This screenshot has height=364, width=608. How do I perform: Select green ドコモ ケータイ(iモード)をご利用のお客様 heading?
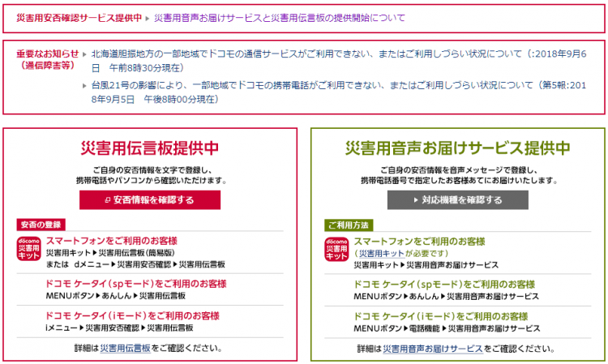pyautogui.click(x=441, y=317)
